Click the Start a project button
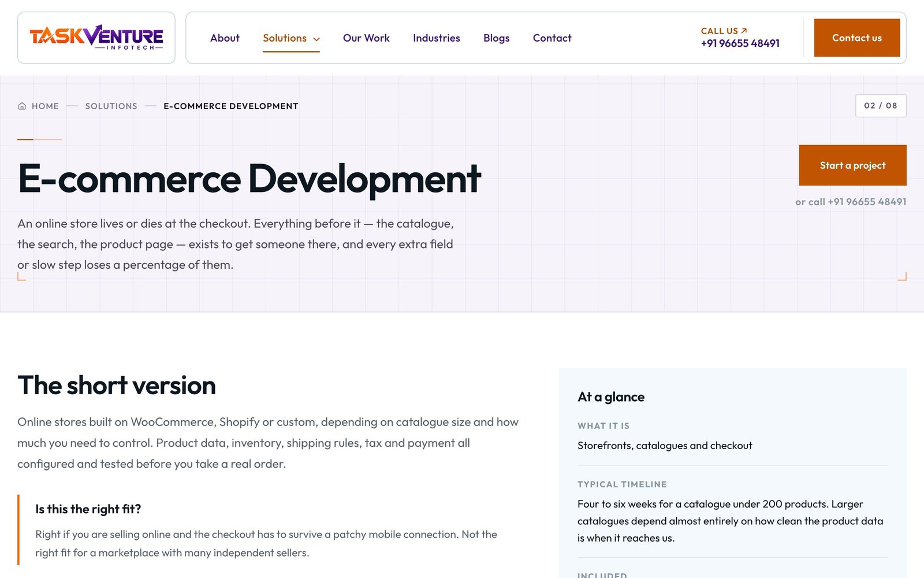 pos(852,165)
